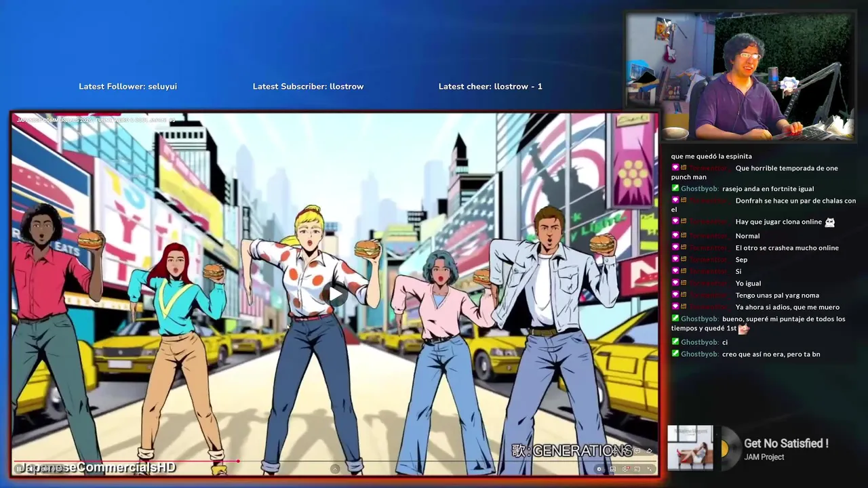The width and height of the screenshot is (868, 488).
Task: Click Ghostbyob username beside the 'ci' message
Action: click(699, 342)
